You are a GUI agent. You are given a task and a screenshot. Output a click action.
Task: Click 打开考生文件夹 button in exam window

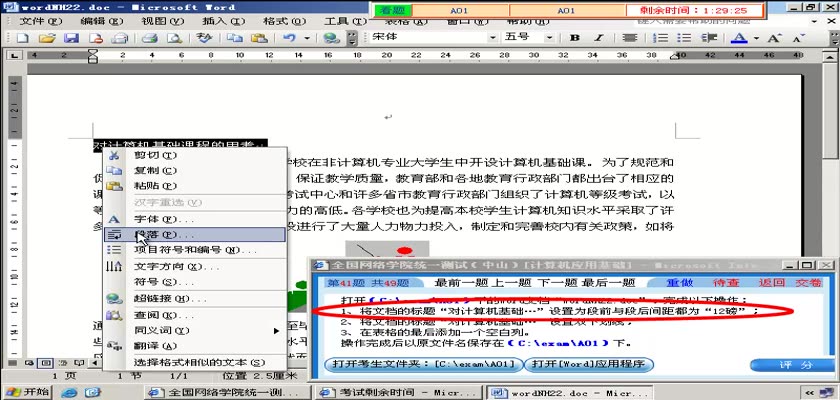(423, 365)
